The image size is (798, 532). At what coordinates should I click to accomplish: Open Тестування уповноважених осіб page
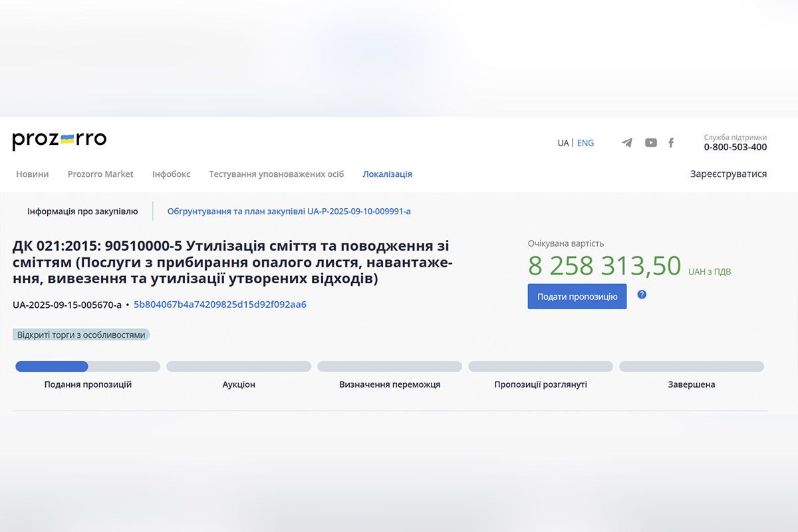[277, 174]
